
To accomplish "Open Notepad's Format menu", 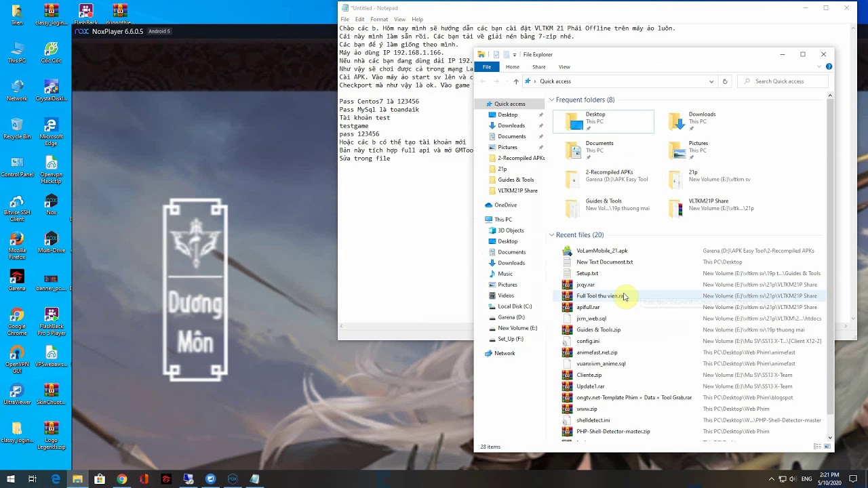I will [379, 20].
